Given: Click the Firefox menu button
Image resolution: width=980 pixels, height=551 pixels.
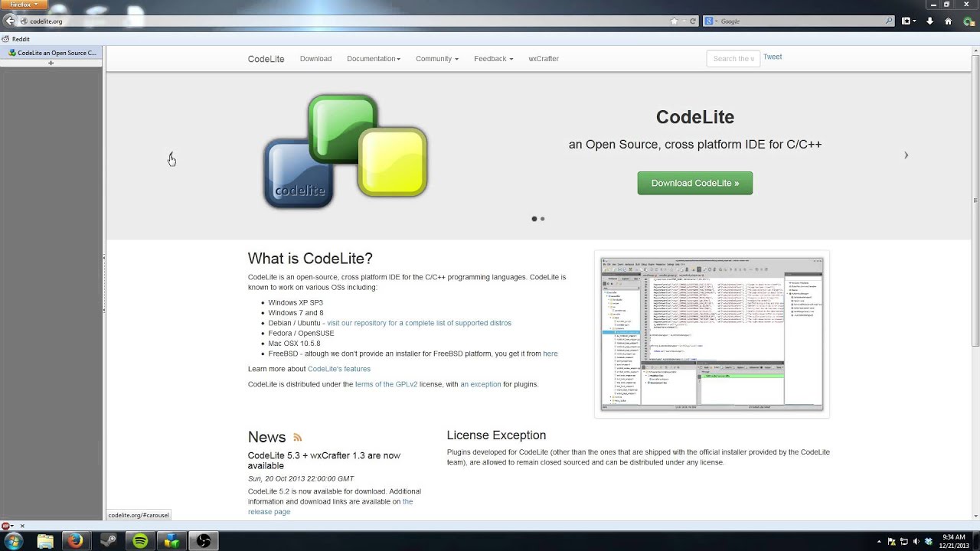Looking at the screenshot, I should click(x=24, y=5).
